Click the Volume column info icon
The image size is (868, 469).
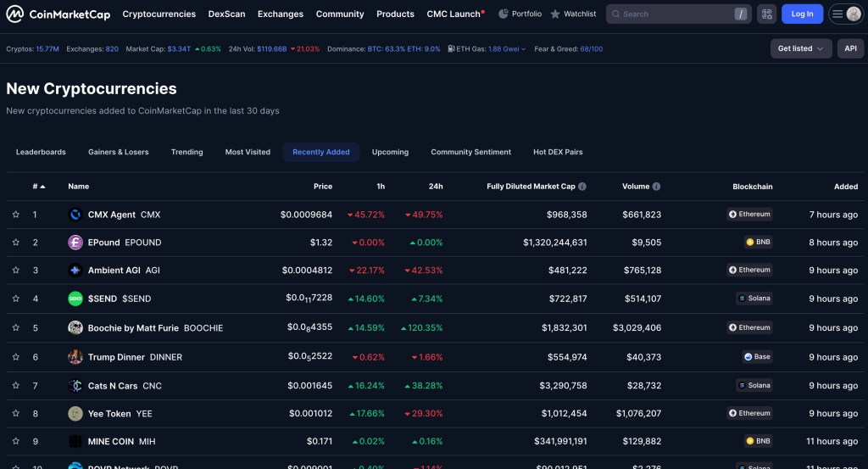(x=656, y=187)
